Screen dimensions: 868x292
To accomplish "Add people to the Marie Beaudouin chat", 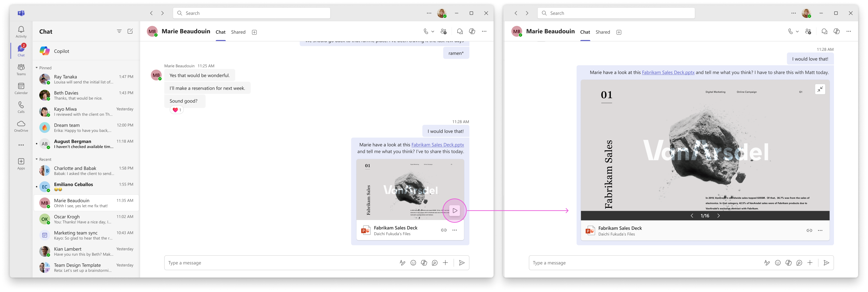I will click(444, 31).
